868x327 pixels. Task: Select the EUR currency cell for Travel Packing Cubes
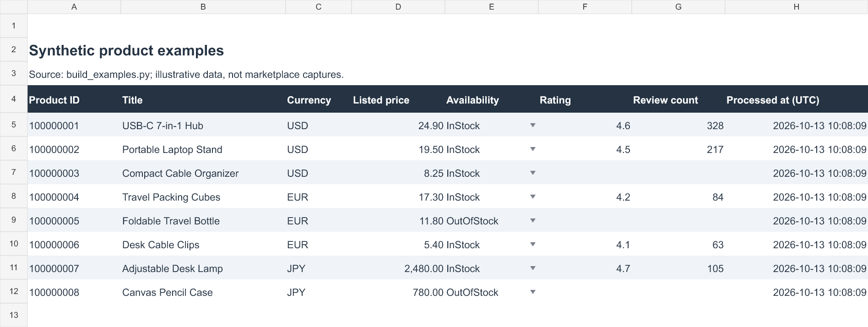pos(319,197)
